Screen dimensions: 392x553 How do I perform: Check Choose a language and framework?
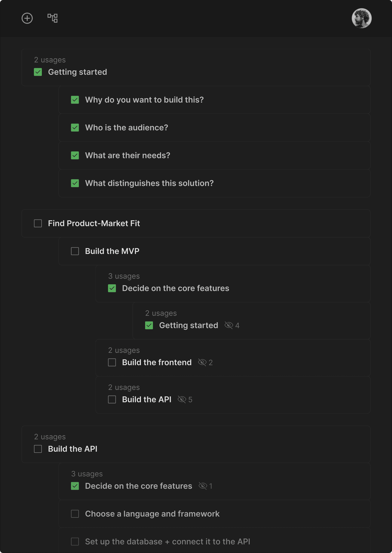click(75, 514)
